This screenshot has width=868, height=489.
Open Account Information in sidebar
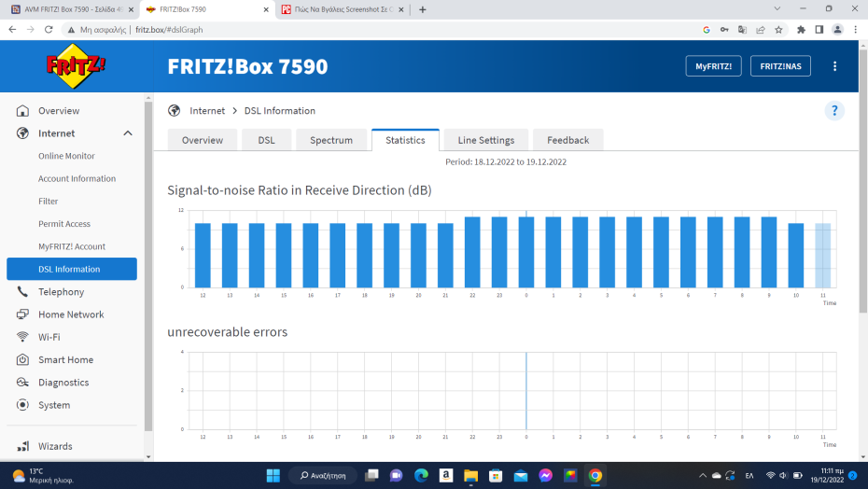77,179
